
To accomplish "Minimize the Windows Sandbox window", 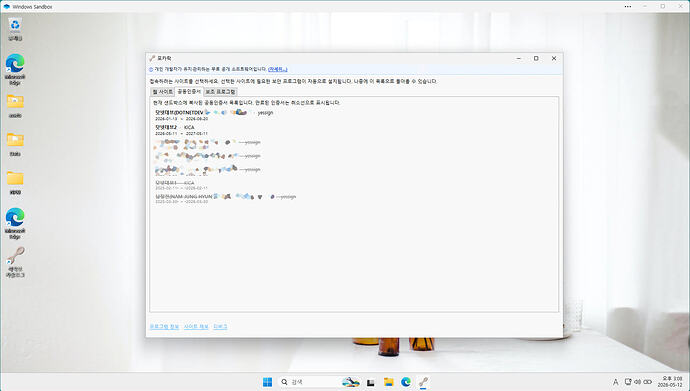I will tap(645, 7).
